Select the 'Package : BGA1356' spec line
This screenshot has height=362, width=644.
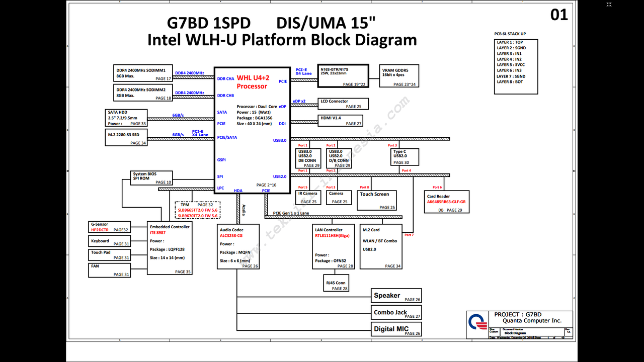coord(254,118)
